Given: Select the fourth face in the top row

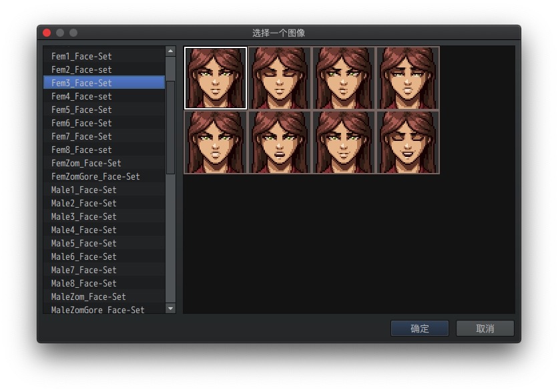Looking at the screenshot, I should click(408, 78).
